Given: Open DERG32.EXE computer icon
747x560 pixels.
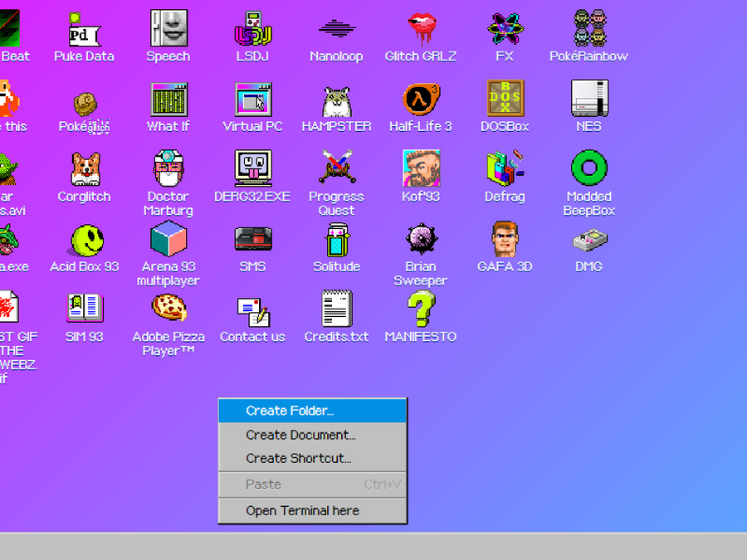Looking at the screenshot, I should [x=253, y=168].
